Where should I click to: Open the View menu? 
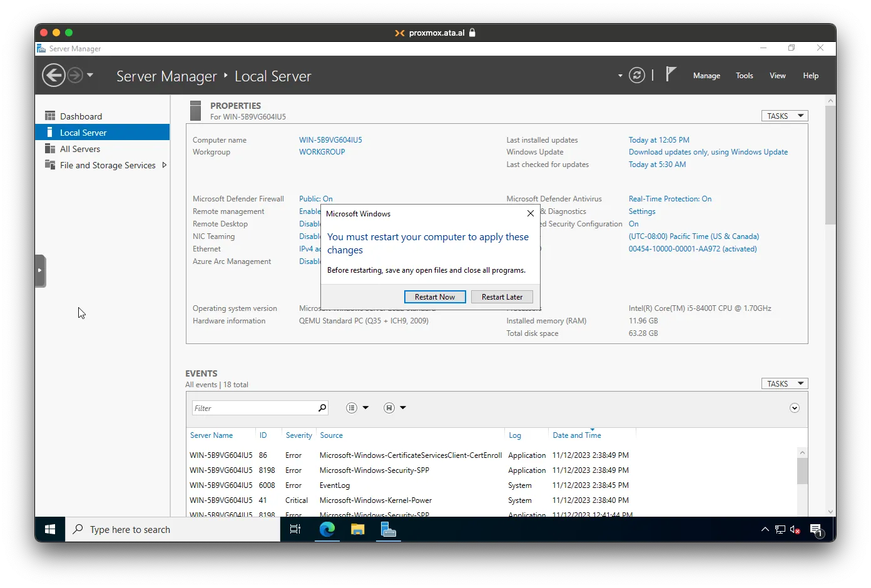point(778,76)
